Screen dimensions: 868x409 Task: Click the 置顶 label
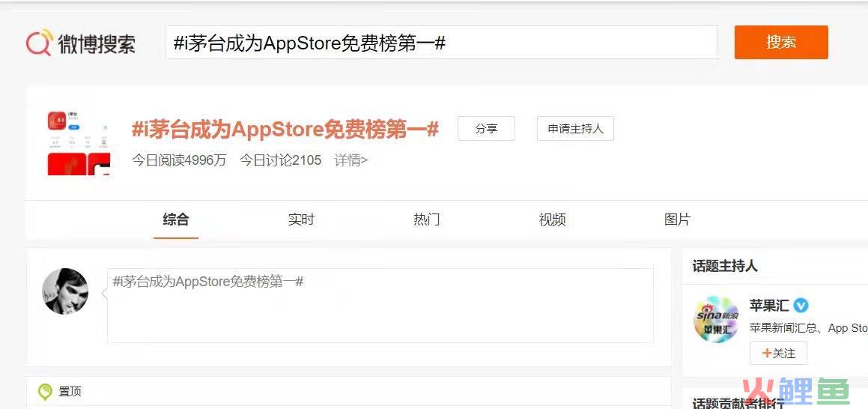pyautogui.click(x=70, y=392)
